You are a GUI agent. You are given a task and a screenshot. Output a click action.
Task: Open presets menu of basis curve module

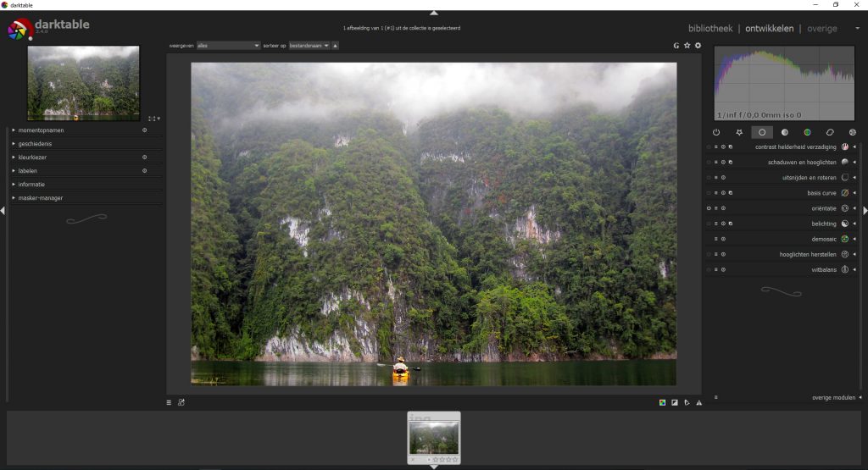tap(715, 193)
